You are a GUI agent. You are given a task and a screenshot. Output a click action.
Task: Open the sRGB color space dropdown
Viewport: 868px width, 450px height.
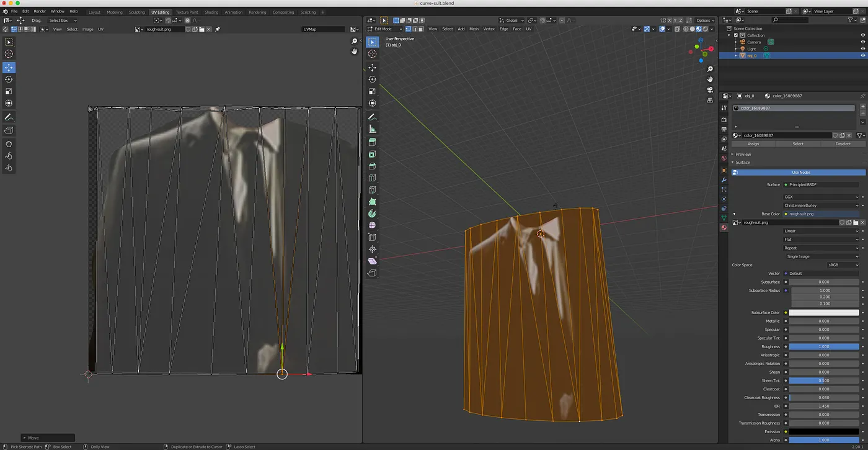pyautogui.click(x=844, y=265)
